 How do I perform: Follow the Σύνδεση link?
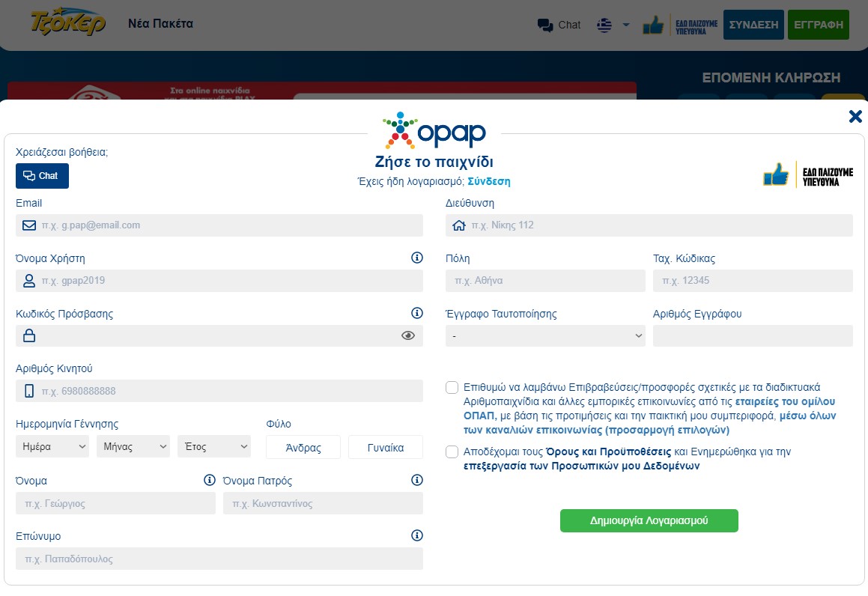489,181
